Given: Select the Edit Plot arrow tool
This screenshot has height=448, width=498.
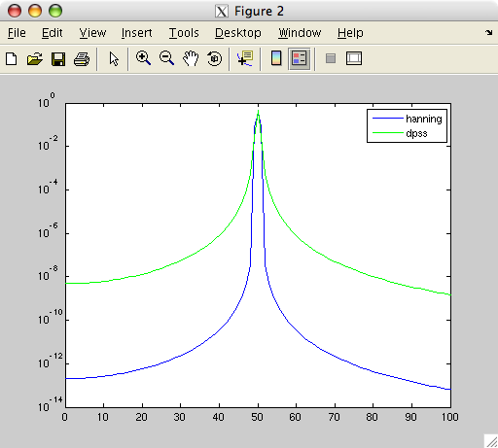Looking at the screenshot, I should pos(114,59).
